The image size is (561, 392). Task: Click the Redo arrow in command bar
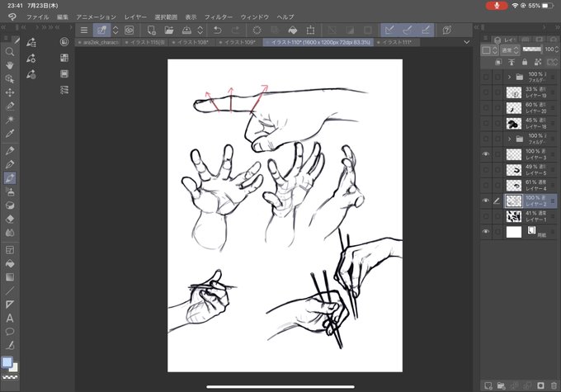(x=235, y=30)
